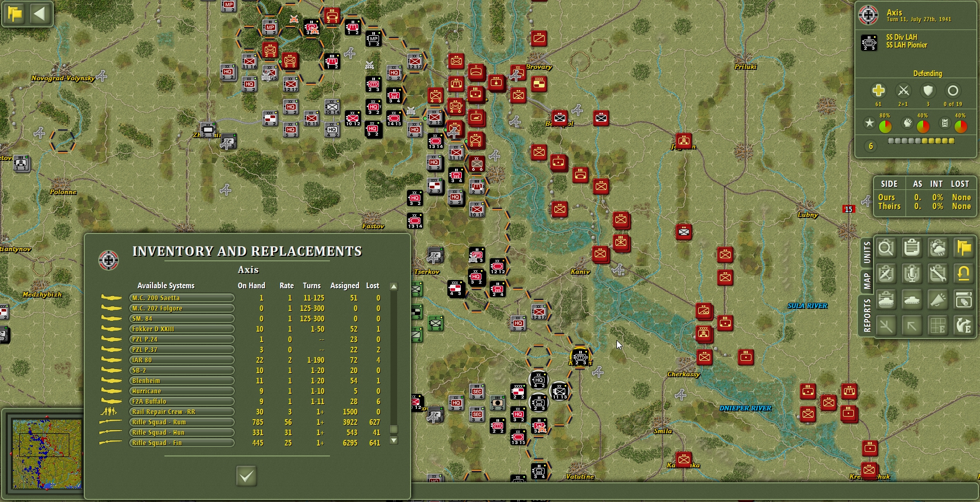
Task: Click the highlighted SS LAH counter on map
Action: coord(580,357)
